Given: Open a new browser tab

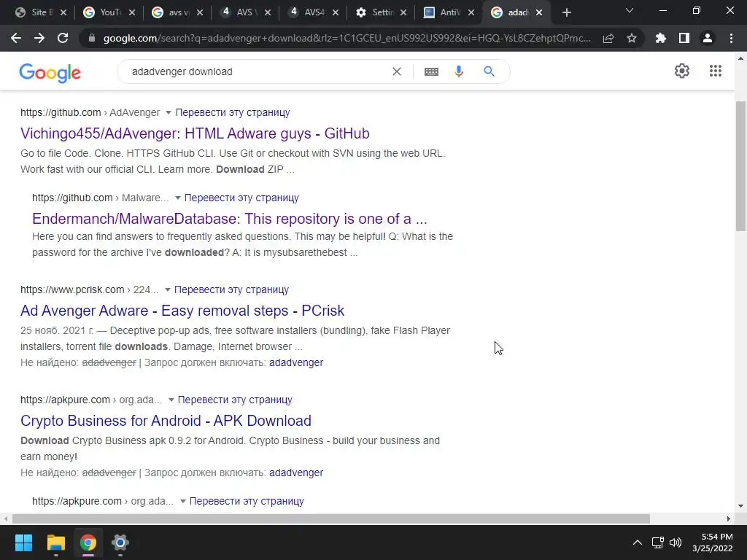Looking at the screenshot, I should pyautogui.click(x=566, y=13).
